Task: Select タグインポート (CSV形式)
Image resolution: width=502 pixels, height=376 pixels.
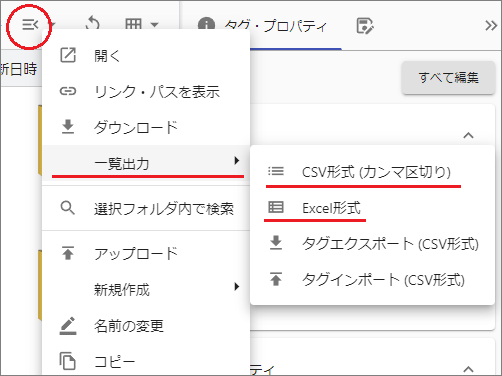Action: (372, 280)
